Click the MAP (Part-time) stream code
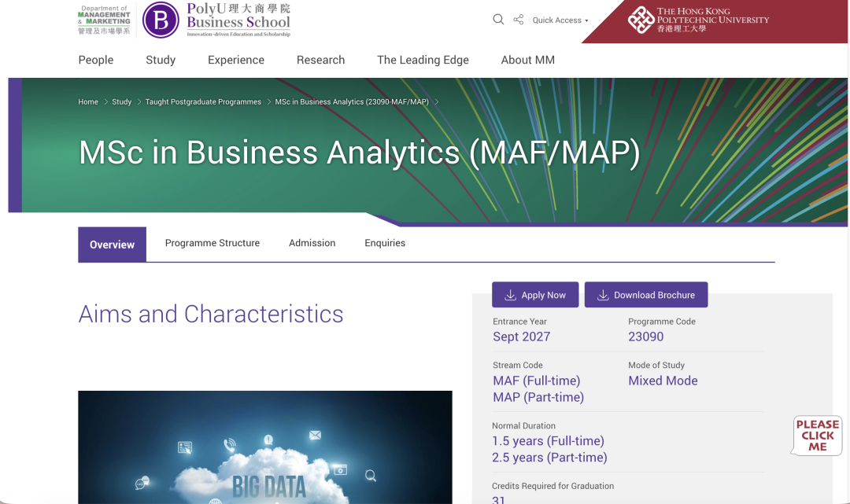This screenshot has height=504, width=850. [538, 397]
